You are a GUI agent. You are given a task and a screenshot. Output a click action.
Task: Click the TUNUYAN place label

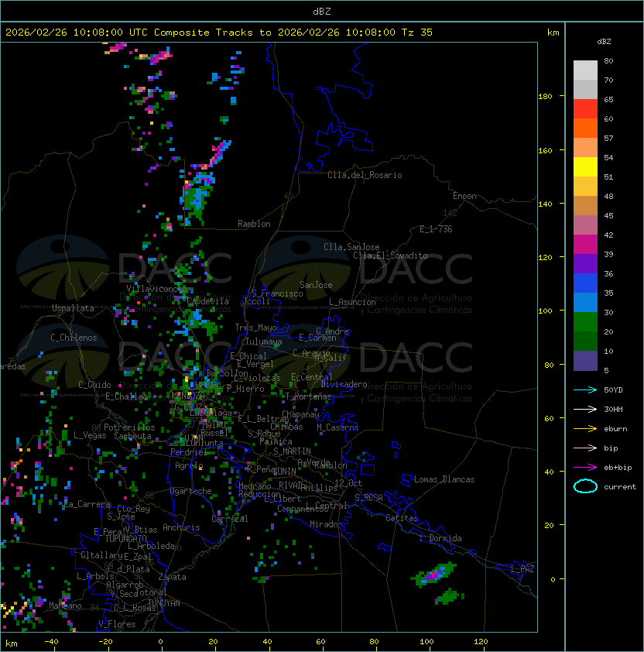click(x=164, y=603)
